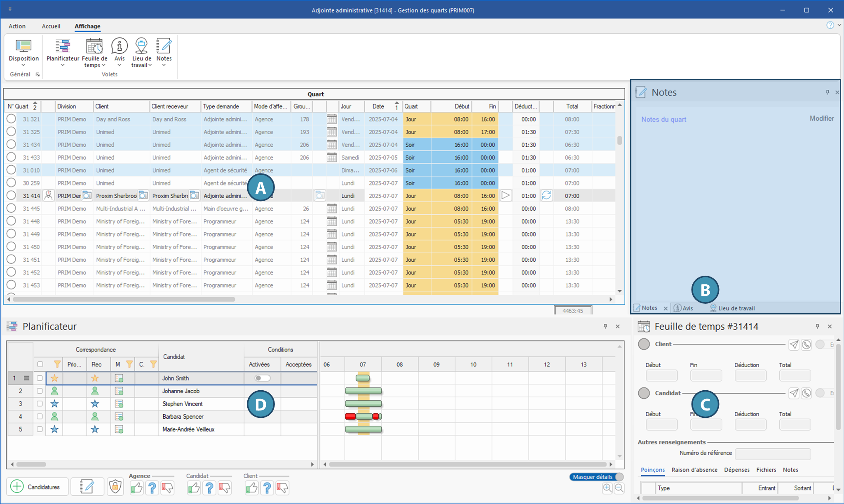This screenshot has width=844, height=504.
Task: Switch to the Raison d'absence tab
Action: point(694,470)
